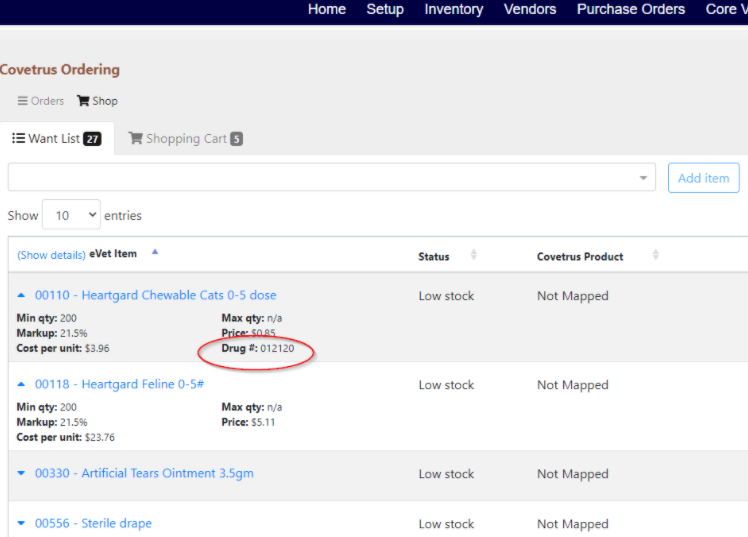Viewport: 748px width, 537px height.
Task: Open the 00556 Sterile drape item
Action: (93, 523)
